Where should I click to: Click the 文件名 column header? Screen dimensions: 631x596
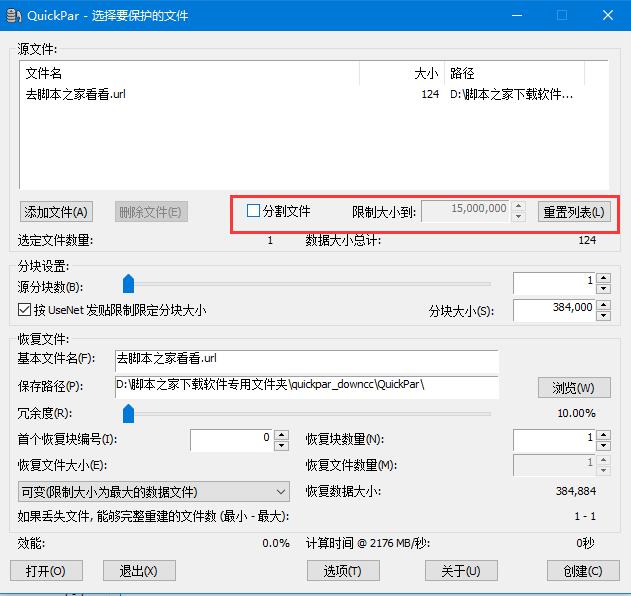tap(189, 73)
